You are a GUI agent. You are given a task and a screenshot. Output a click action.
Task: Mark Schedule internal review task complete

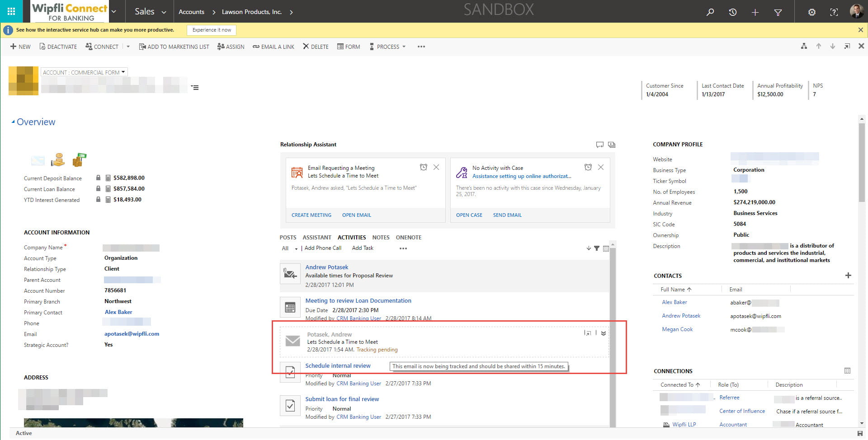click(290, 373)
